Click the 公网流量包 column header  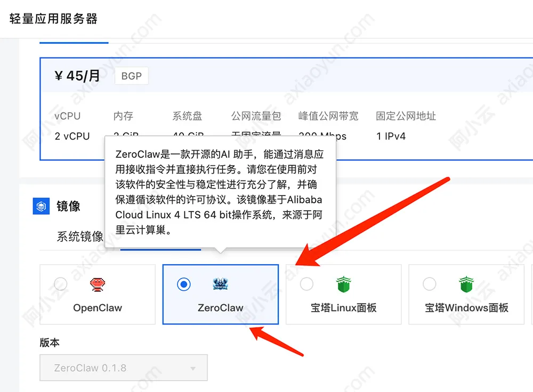pos(256,116)
